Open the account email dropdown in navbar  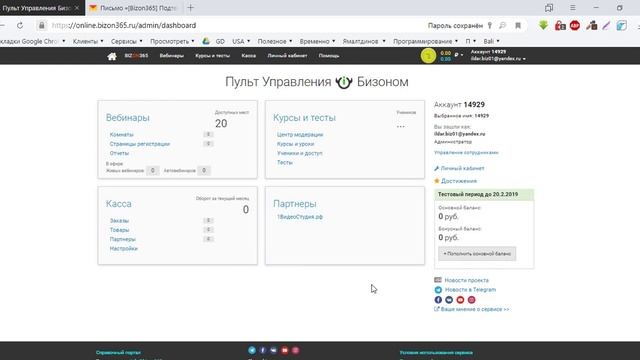point(498,59)
